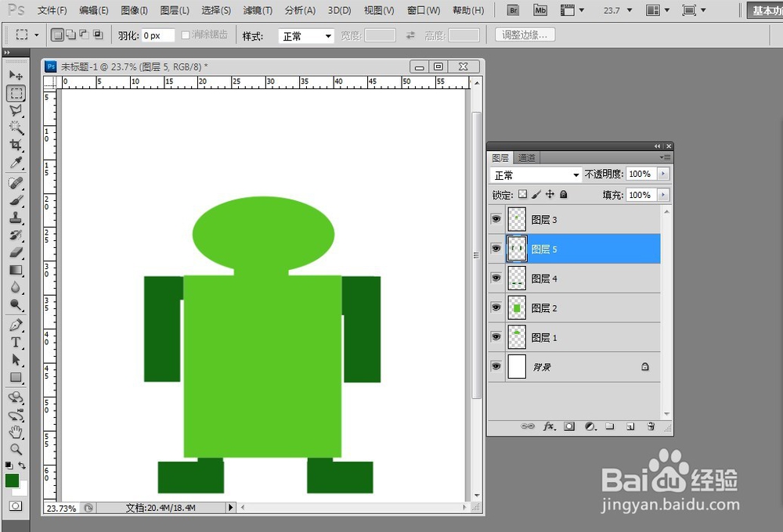783x532 pixels.
Task: Select Add to selection mode button
Action: coord(71,35)
